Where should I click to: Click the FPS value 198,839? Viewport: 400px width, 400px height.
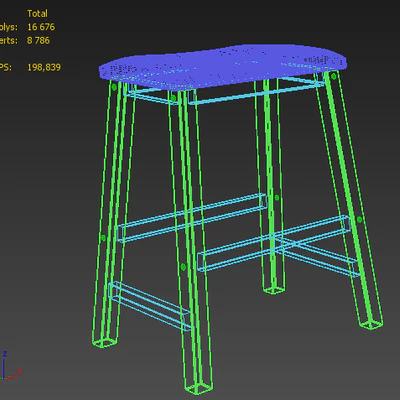(44, 67)
